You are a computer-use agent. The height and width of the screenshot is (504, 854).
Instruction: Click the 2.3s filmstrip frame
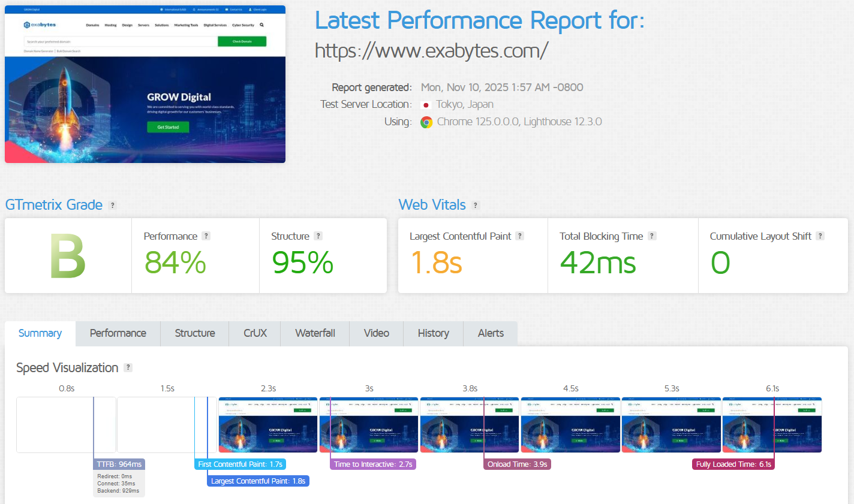pos(268,425)
